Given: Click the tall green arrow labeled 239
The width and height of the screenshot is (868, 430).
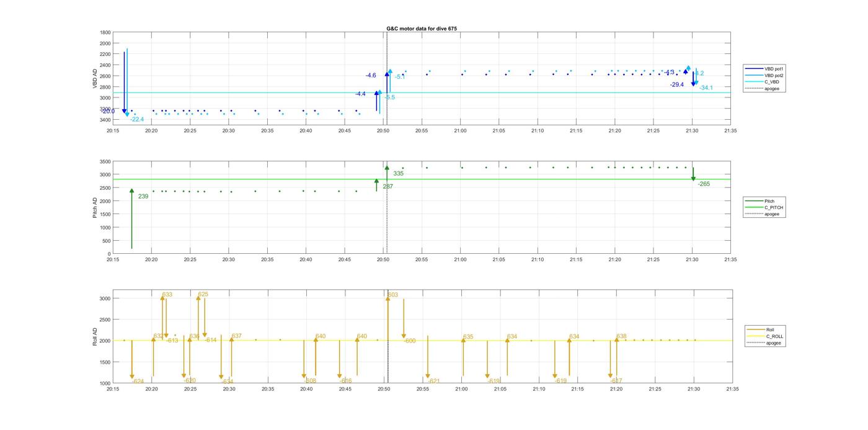Looking at the screenshot, I should pos(132,219).
